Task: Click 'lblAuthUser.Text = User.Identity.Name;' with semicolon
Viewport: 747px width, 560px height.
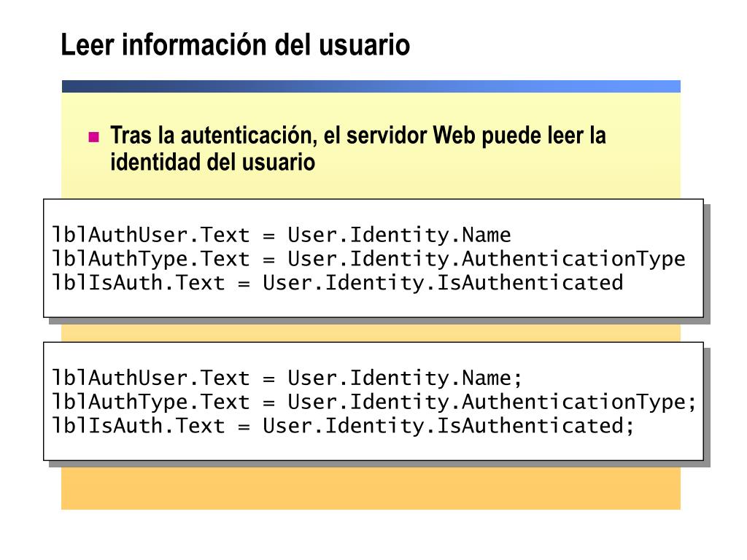Action: (x=287, y=378)
